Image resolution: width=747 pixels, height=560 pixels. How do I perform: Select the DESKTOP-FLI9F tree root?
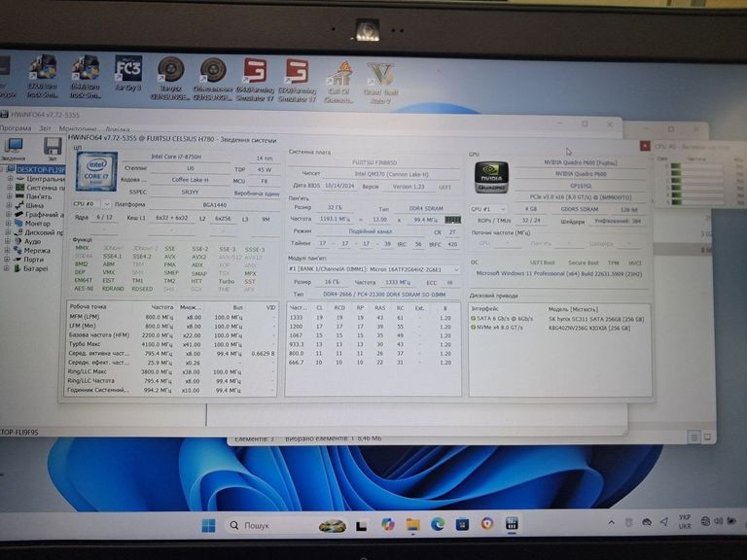coord(40,169)
